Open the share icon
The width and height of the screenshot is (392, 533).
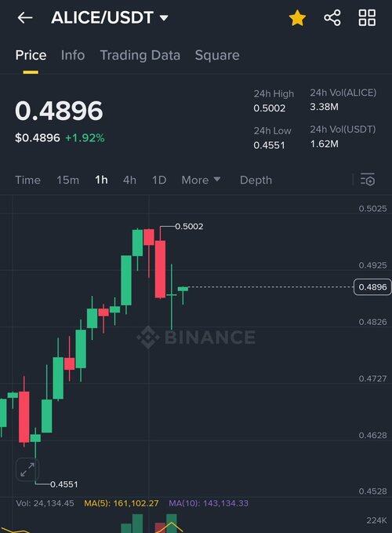click(x=332, y=18)
